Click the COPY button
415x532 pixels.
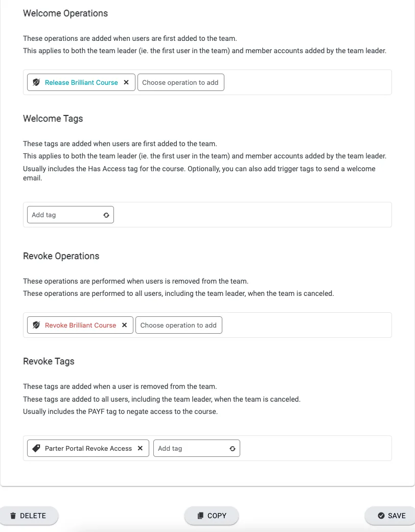(x=212, y=516)
